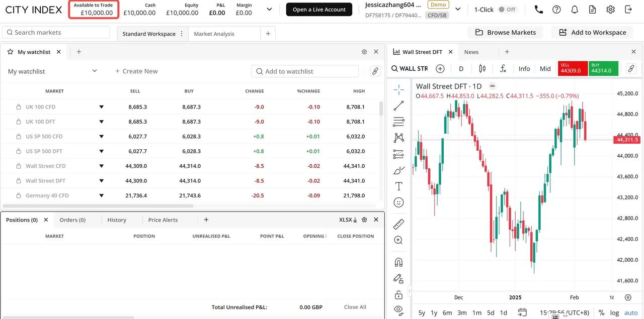Open the D interval selector

click(461, 68)
